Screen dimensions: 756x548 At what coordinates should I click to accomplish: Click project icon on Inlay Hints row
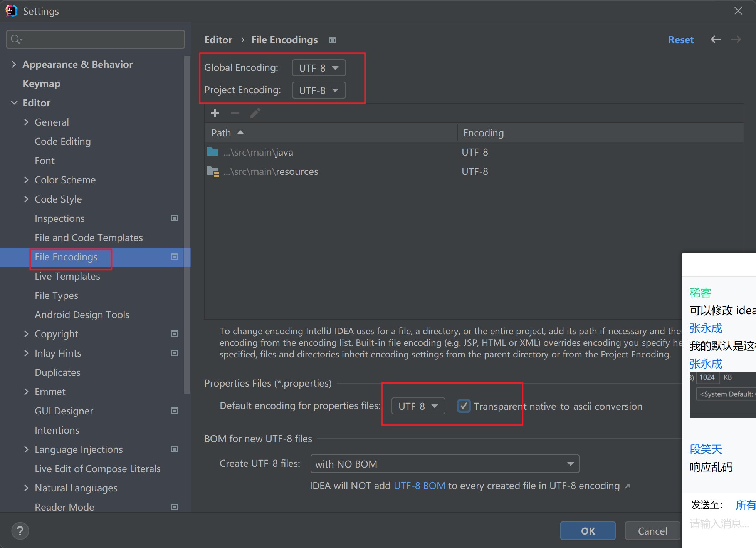click(x=175, y=353)
